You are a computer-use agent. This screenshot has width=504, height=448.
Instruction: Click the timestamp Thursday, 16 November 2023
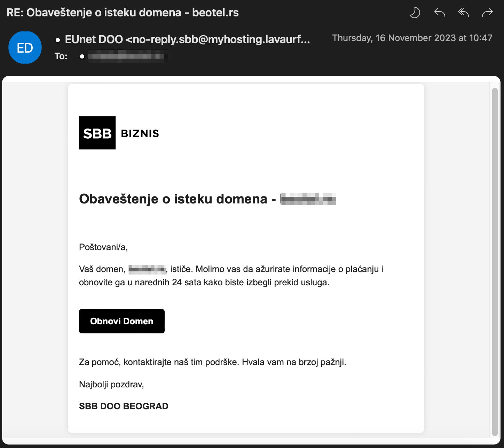[x=412, y=38]
